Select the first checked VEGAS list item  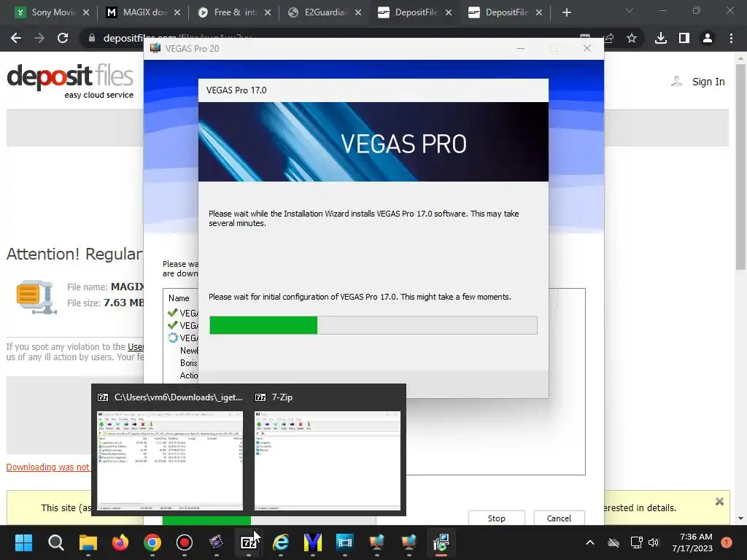click(183, 313)
